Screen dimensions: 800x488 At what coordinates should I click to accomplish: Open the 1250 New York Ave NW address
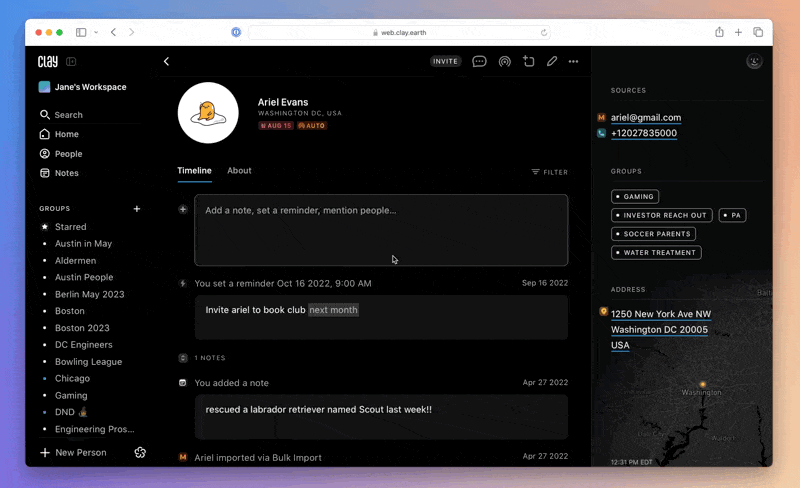point(661,329)
